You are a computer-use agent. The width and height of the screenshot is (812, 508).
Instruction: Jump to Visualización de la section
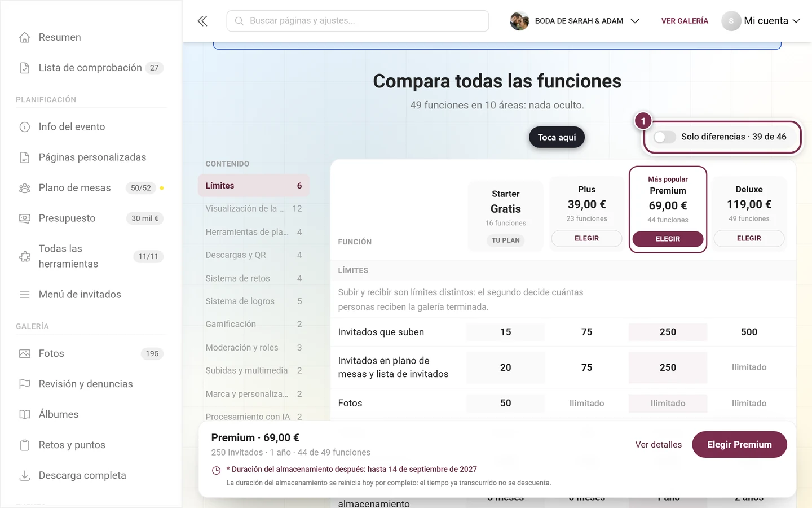click(x=254, y=209)
